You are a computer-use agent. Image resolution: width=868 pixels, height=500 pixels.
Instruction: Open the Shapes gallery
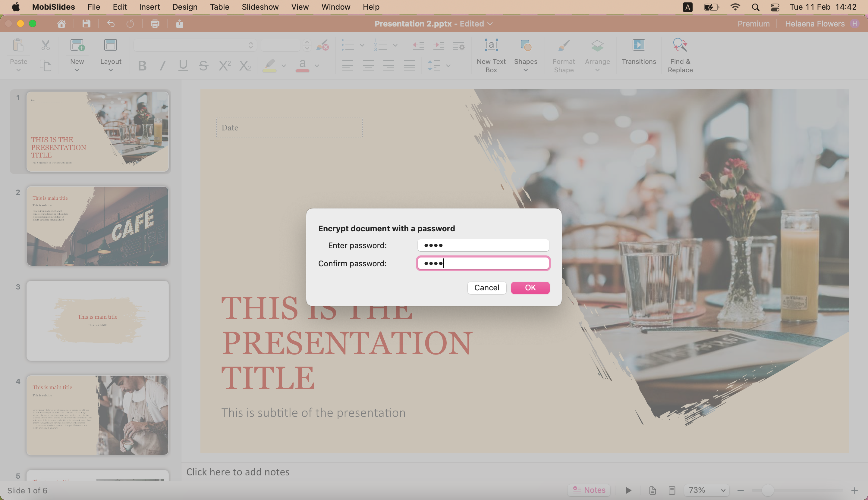pos(525,55)
